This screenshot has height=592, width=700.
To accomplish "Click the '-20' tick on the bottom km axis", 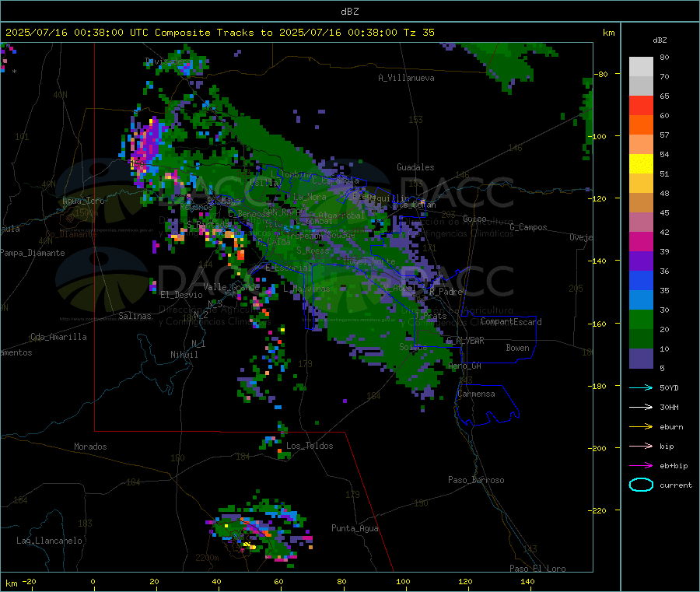I will click(29, 581).
